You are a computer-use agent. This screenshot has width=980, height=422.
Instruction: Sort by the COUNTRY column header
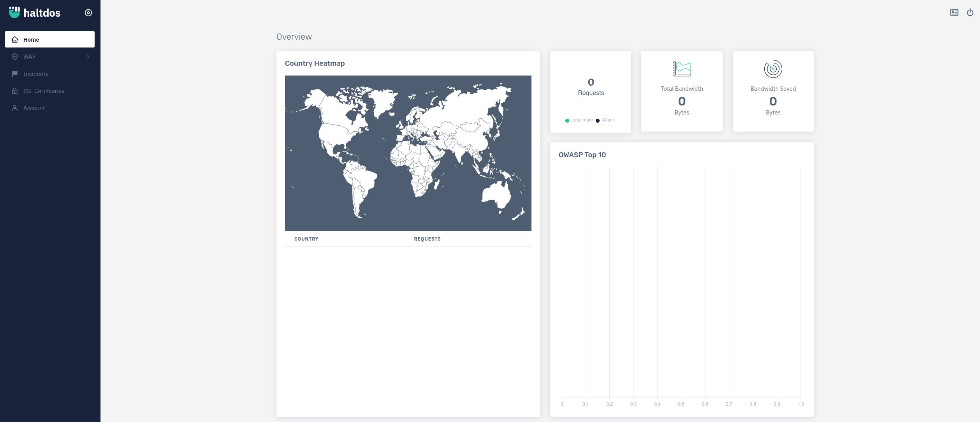coord(306,239)
